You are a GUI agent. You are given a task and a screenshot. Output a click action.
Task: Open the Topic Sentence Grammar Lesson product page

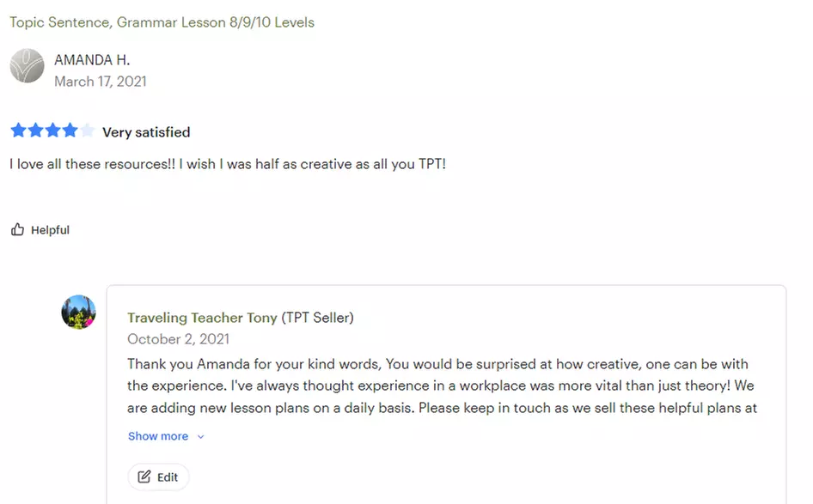point(162,21)
